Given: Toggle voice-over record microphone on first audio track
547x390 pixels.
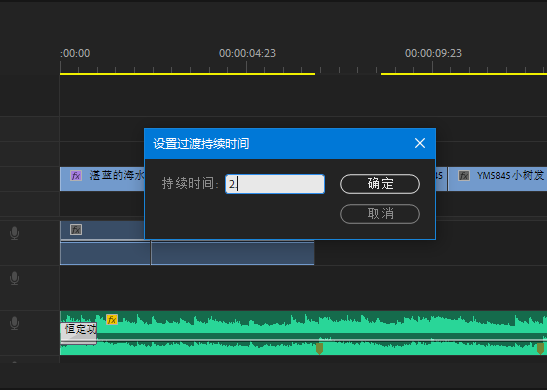Looking at the screenshot, I should pyautogui.click(x=14, y=233).
